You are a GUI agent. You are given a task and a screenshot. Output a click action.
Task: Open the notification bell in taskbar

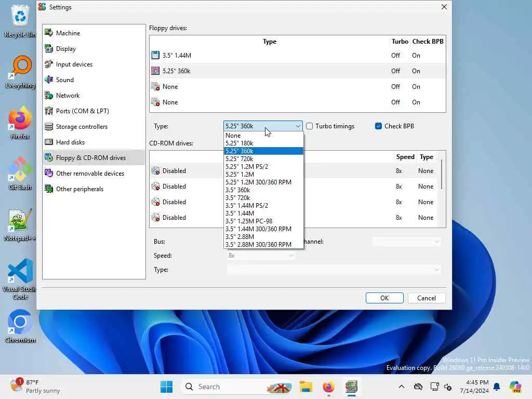coord(497,387)
